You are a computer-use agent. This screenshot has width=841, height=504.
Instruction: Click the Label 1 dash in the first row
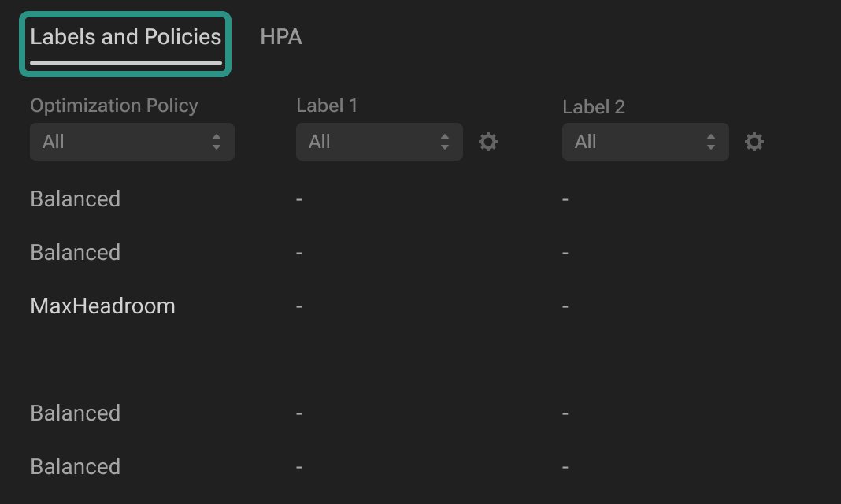click(299, 199)
